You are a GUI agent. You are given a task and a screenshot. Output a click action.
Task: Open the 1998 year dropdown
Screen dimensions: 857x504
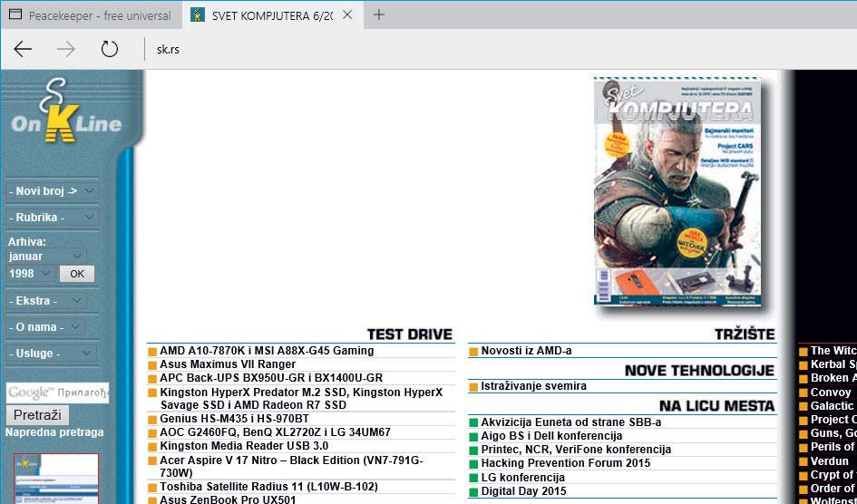pos(30,274)
